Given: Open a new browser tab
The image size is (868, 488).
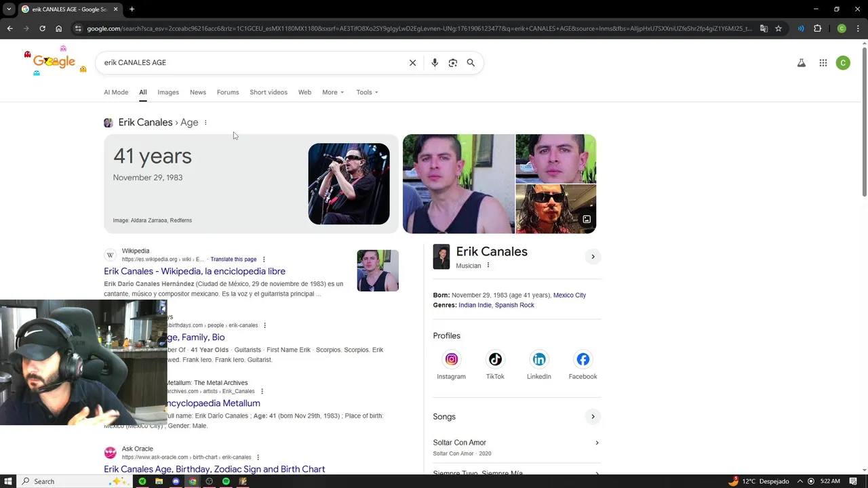Looking at the screenshot, I should tap(132, 9).
